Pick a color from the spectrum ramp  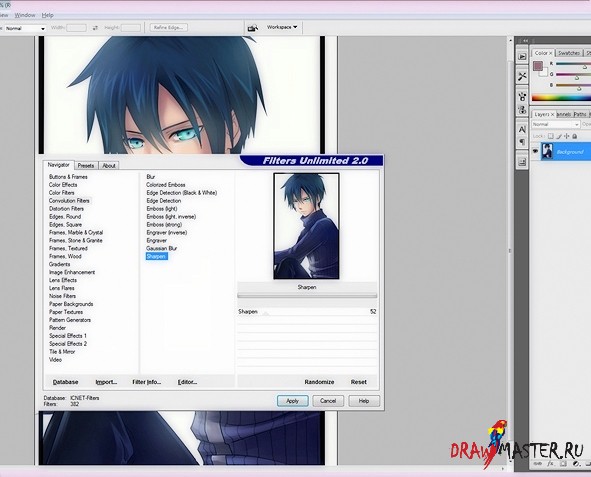point(561,98)
